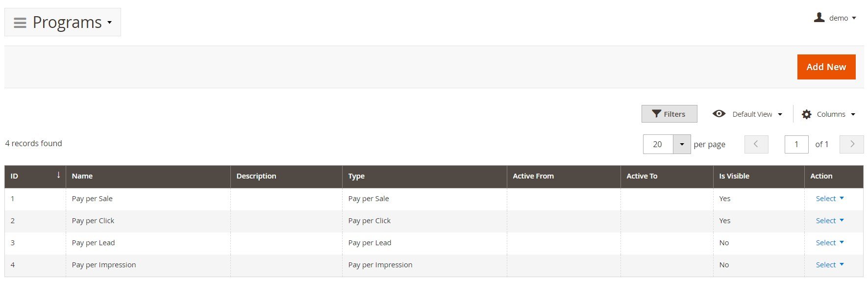Click the eye icon for Default View

[719, 114]
